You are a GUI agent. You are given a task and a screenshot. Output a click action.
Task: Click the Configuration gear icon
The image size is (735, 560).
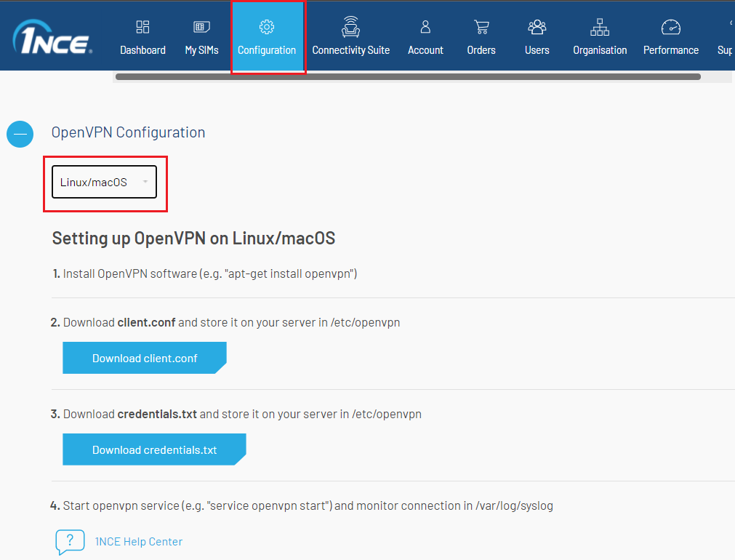(x=267, y=27)
